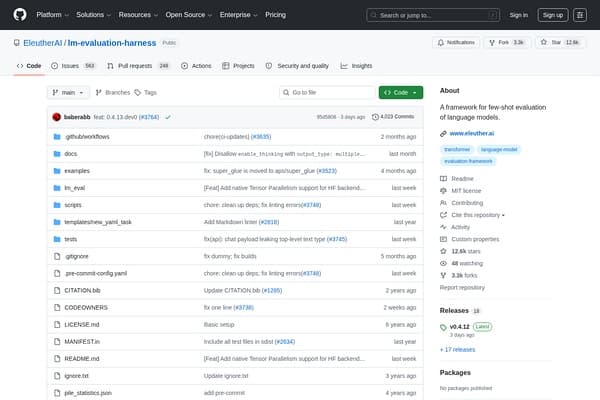Open ignore.txt file
The width and height of the screenshot is (600, 400).
click(x=77, y=376)
